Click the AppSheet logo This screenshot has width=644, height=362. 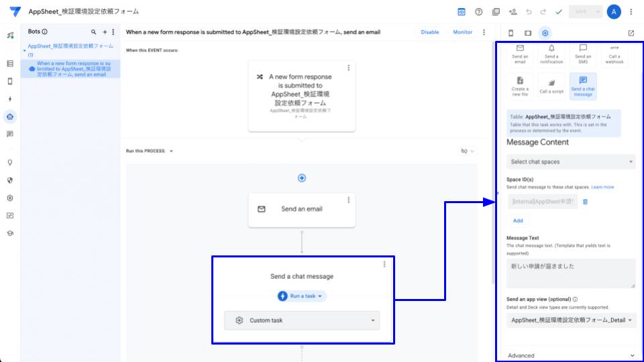(15, 11)
